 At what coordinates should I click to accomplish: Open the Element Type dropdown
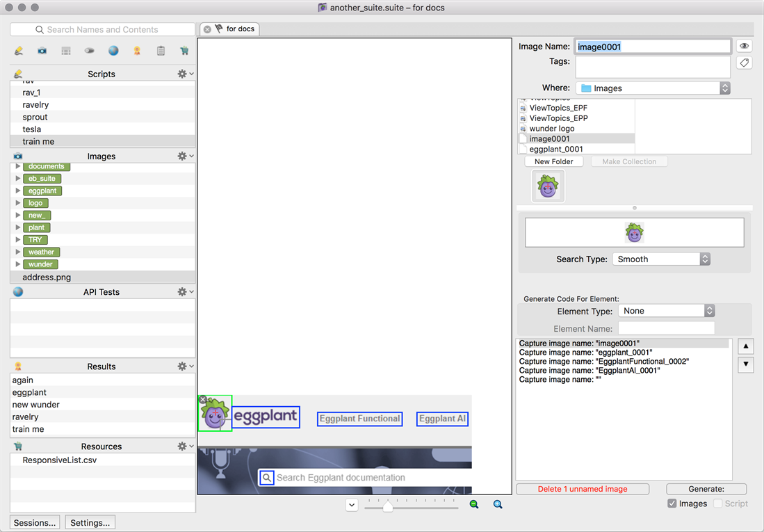point(666,311)
